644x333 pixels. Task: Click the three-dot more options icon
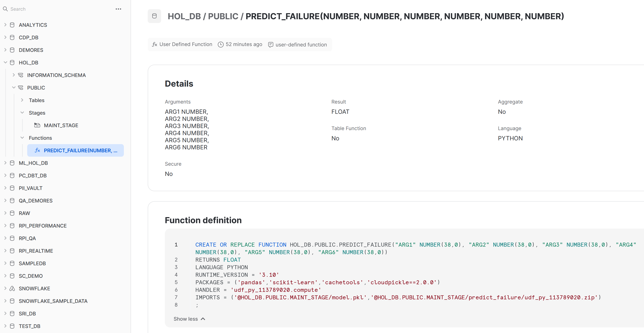click(x=118, y=9)
